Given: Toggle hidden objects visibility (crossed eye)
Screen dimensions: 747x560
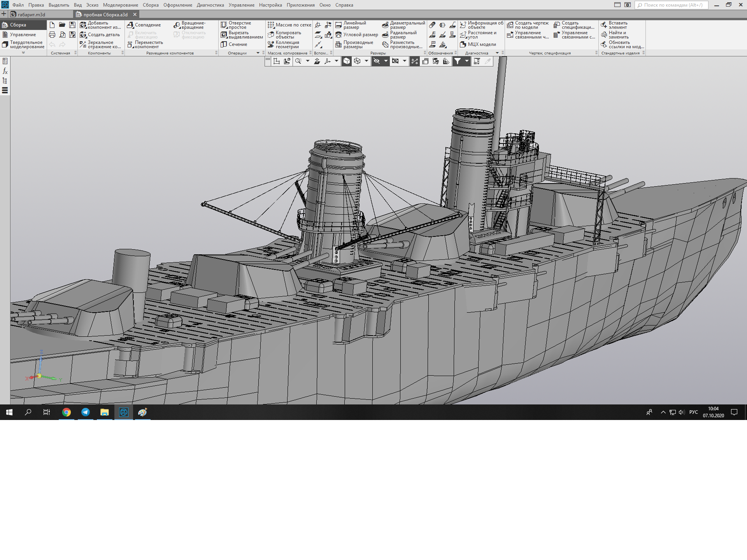Looking at the screenshot, I should pyautogui.click(x=376, y=61).
